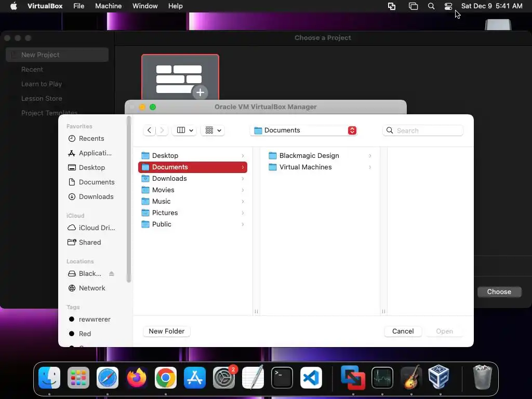Click the VMware menu bar status icon

tap(392, 6)
